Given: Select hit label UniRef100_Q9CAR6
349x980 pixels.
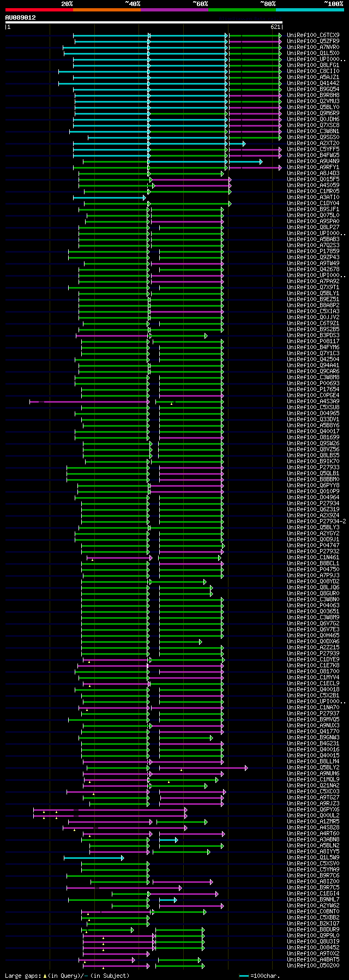Looking at the screenshot, I should click(x=313, y=372).
